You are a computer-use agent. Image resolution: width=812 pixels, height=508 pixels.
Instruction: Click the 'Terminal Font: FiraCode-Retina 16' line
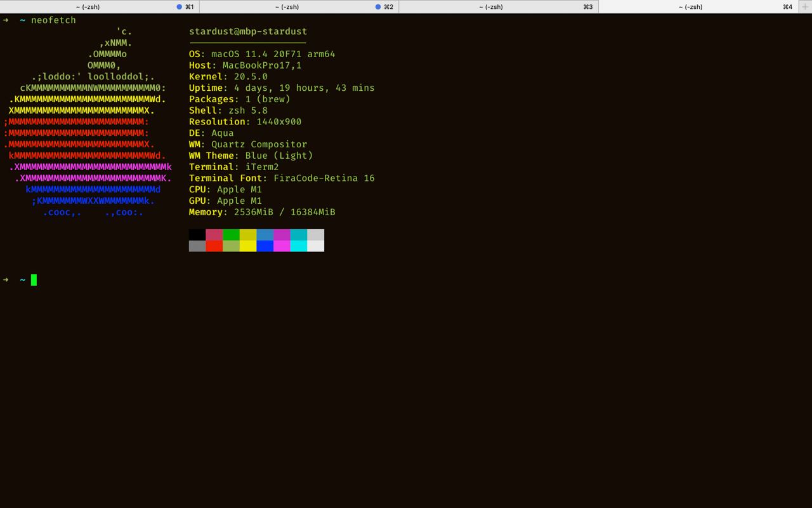(282, 178)
